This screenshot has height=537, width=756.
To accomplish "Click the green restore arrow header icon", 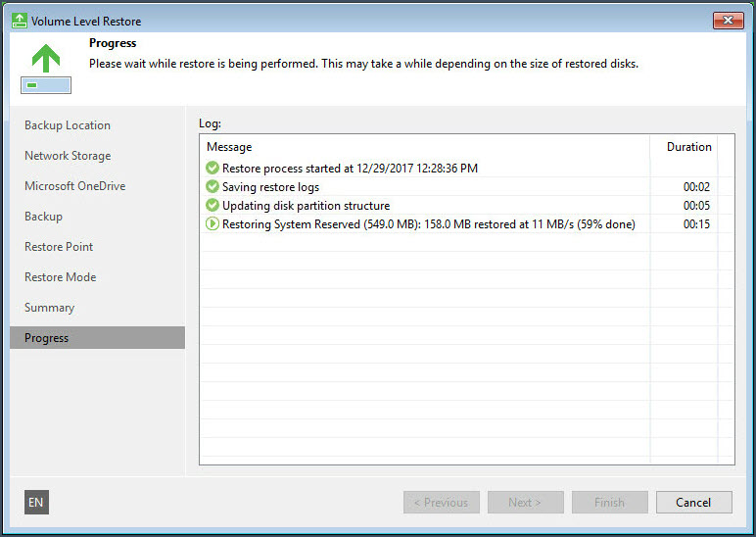I will click(46, 68).
